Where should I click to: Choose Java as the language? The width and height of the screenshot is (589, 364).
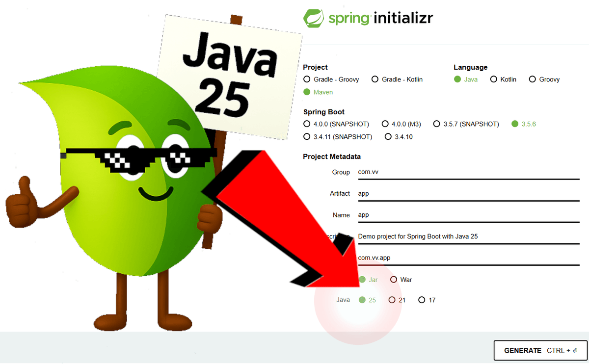[465, 79]
